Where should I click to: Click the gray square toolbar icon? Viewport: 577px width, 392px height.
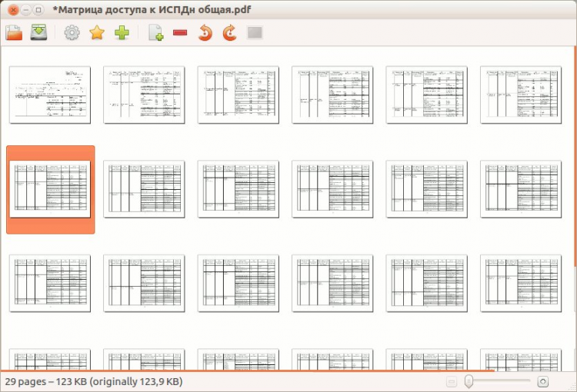(x=255, y=32)
